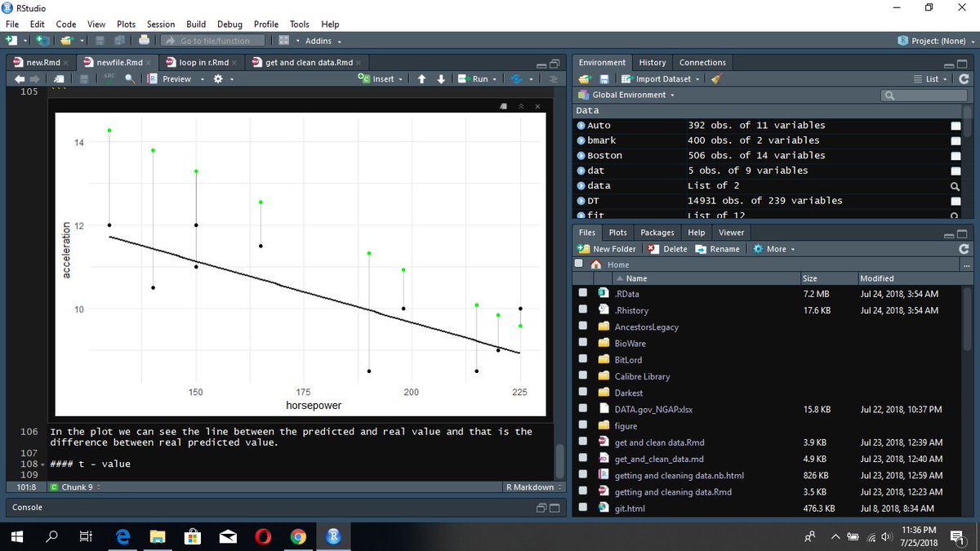The width and height of the screenshot is (980, 551).
Task: Open the More dropdown in Files pane
Action: [x=774, y=249]
